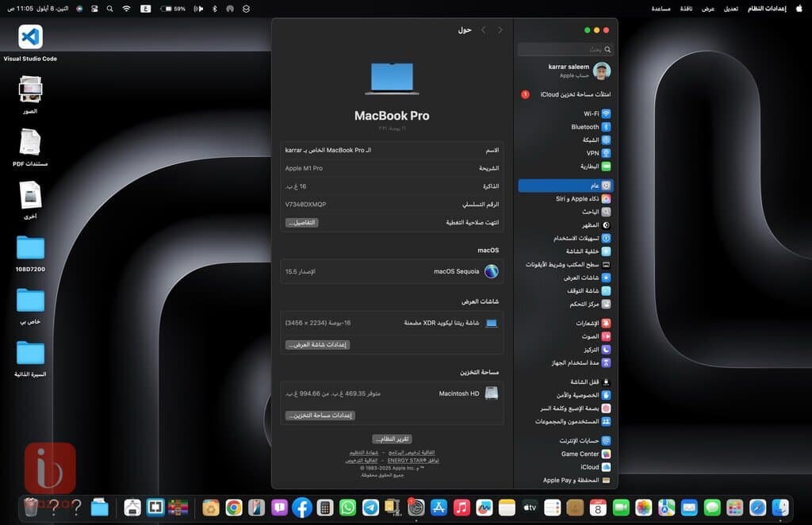Open the نافذة (Window) menu
The image size is (812, 525).
[686, 8]
